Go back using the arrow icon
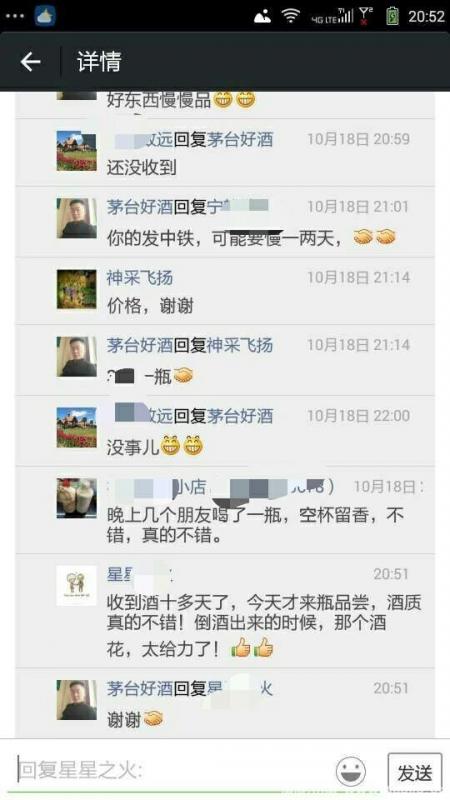This screenshot has height=800, width=450. pos(30,62)
